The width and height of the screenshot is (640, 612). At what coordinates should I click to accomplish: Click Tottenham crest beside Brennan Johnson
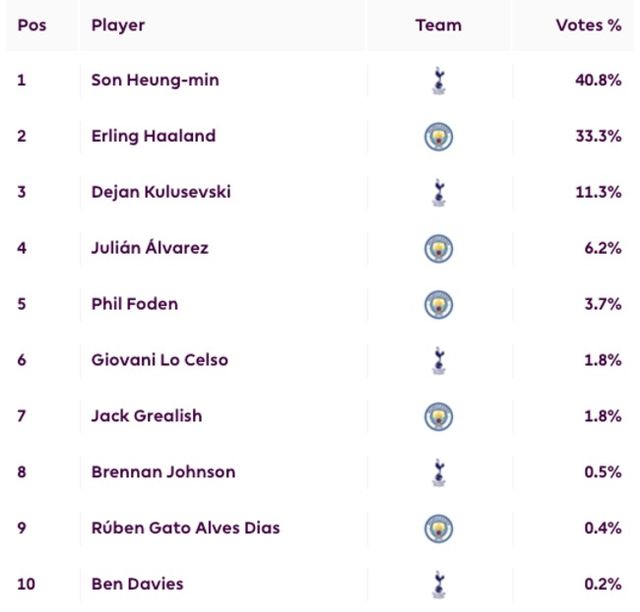[437, 472]
